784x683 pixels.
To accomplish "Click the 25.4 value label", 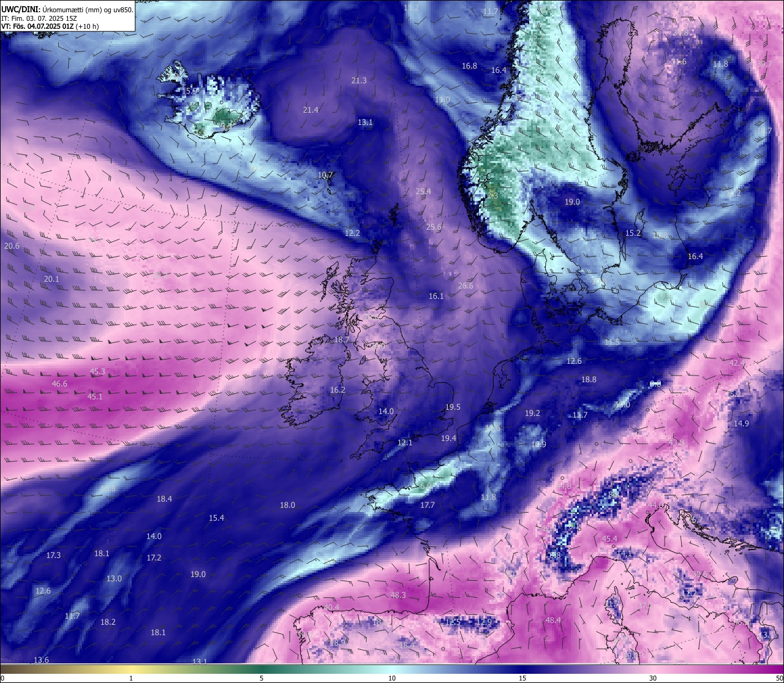I will pos(423,192).
